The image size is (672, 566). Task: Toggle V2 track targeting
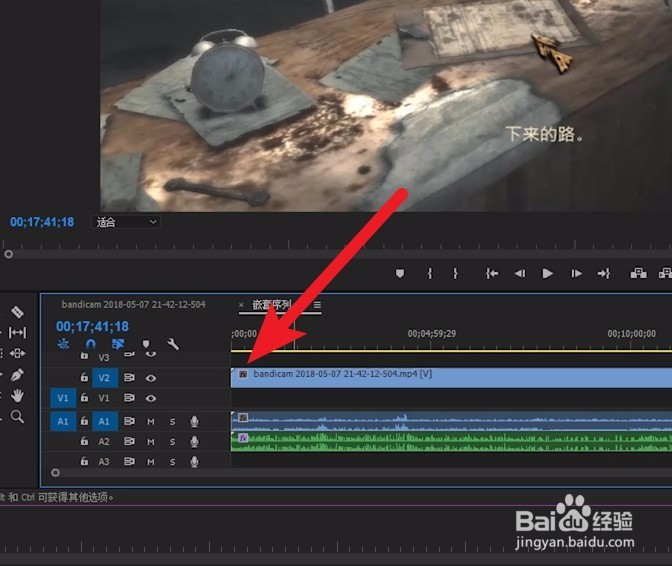[x=105, y=378]
